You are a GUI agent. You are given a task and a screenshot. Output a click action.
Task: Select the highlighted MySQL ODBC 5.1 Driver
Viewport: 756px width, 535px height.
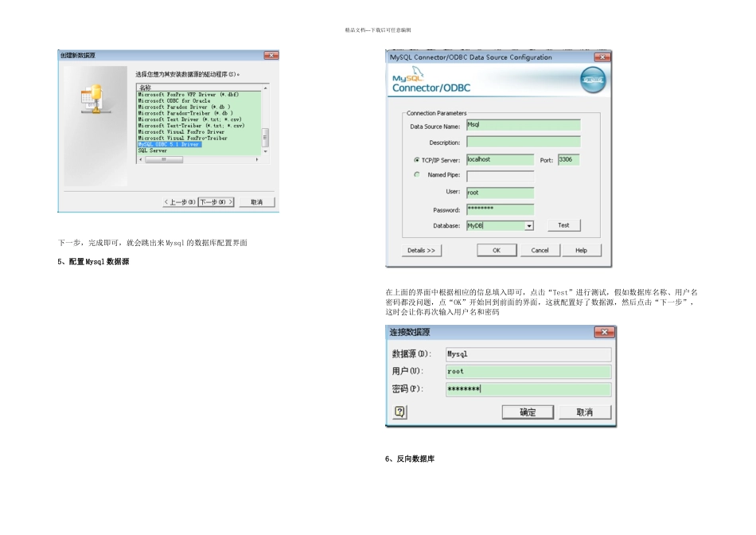170,144
